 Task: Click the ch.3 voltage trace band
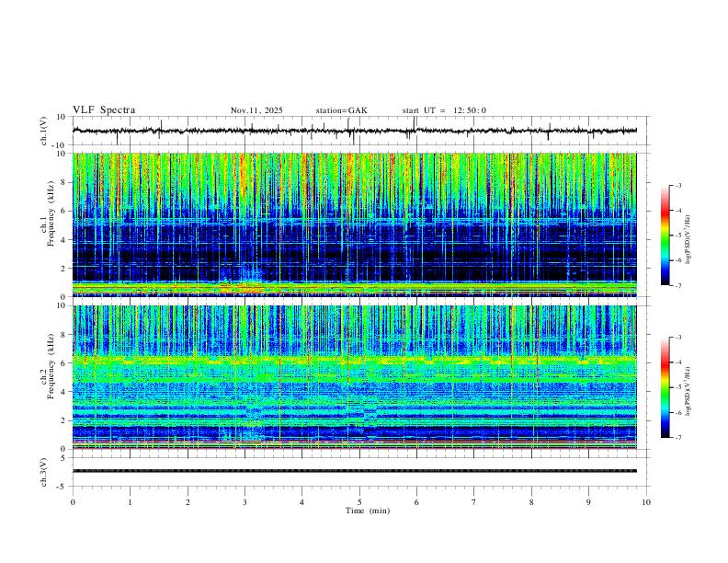point(355,471)
